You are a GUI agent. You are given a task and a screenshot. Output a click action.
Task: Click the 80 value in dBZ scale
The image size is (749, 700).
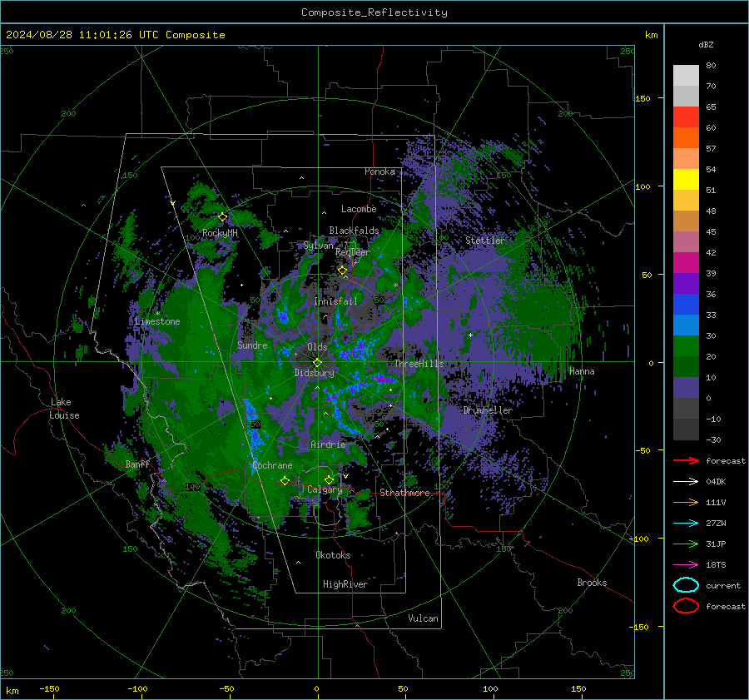point(711,66)
